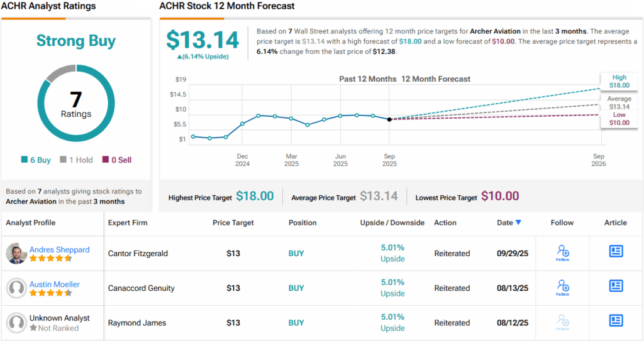The image size is (644, 341).
Task: Click the High $18.00 forecast label
Action: click(x=619, y=81)
